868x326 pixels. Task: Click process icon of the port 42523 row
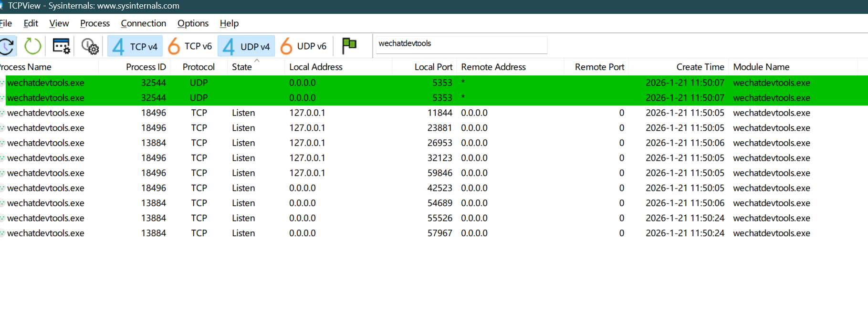2,188
